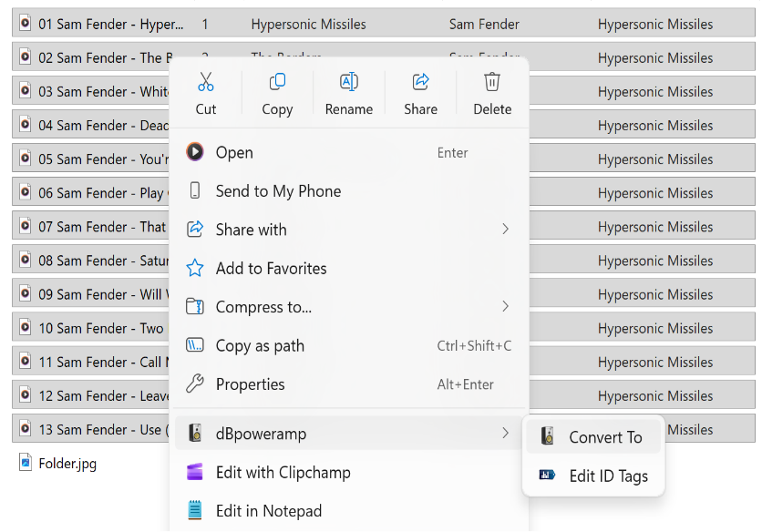The image size is (762, 532).
Task: Select the Folder.jpg file name
Action: [67, 464]
